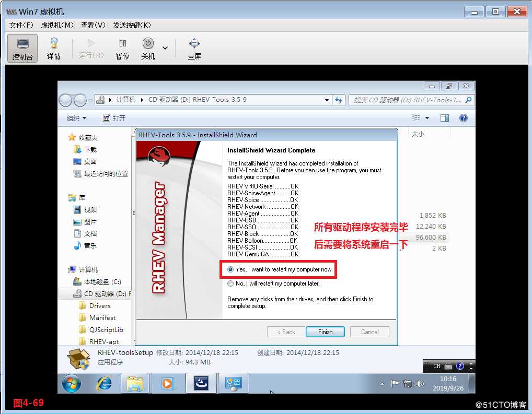Open the Drivers folder
This screenshot has width=532, height=414.
click(x=95, y=306)
